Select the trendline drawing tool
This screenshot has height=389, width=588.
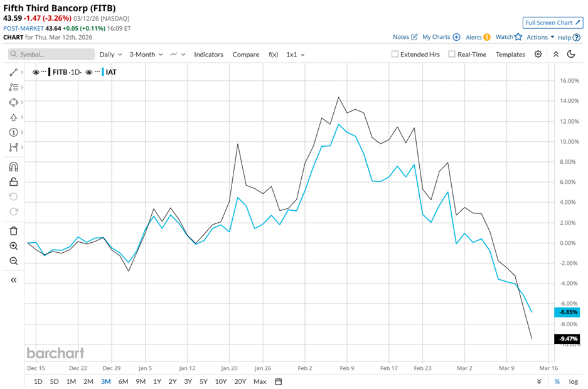[12, 72]
